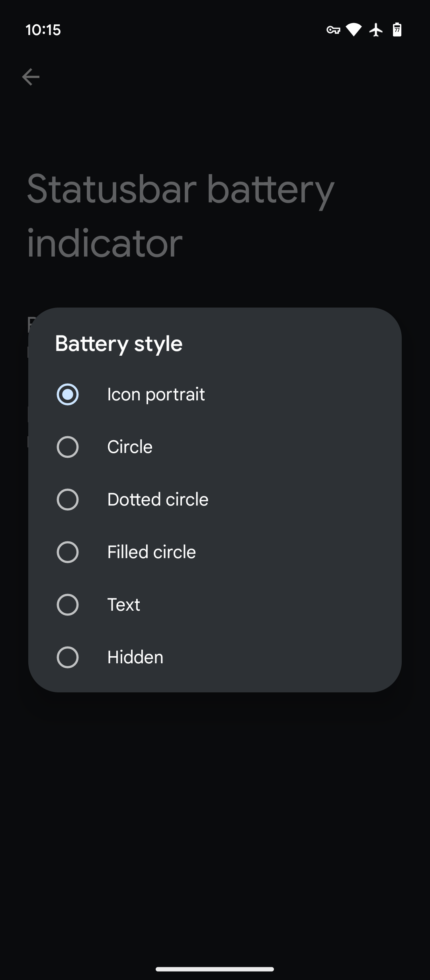This screenshot has height=980, width=430.
Task: Tap the airplane mode status icon
Action: click(376, 30)
